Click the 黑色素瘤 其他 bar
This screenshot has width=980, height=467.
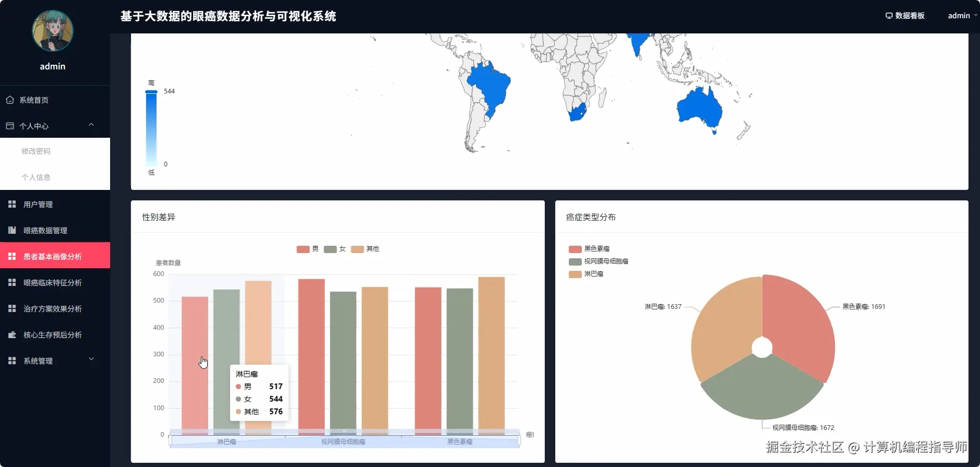tap(492, 355)
